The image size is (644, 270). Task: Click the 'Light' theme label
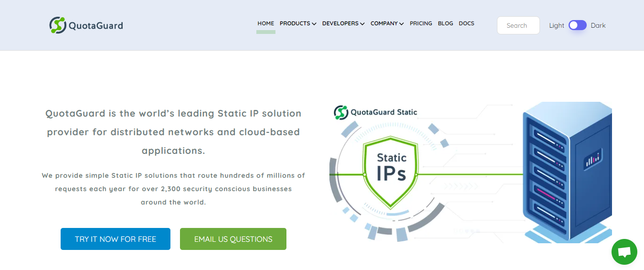pyautogui.click(x=557, y=25)
